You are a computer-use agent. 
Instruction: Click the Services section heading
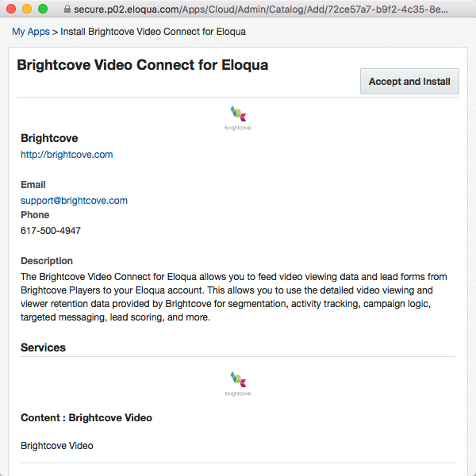[44, 347]
